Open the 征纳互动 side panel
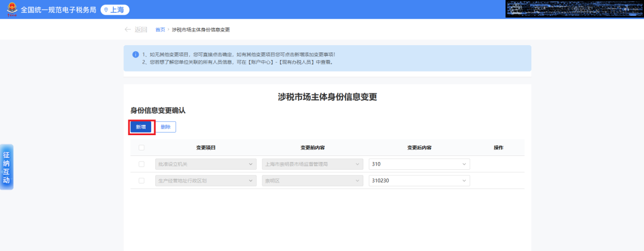Viewport: 644px width, 251px height. click(x=7, y=167)
